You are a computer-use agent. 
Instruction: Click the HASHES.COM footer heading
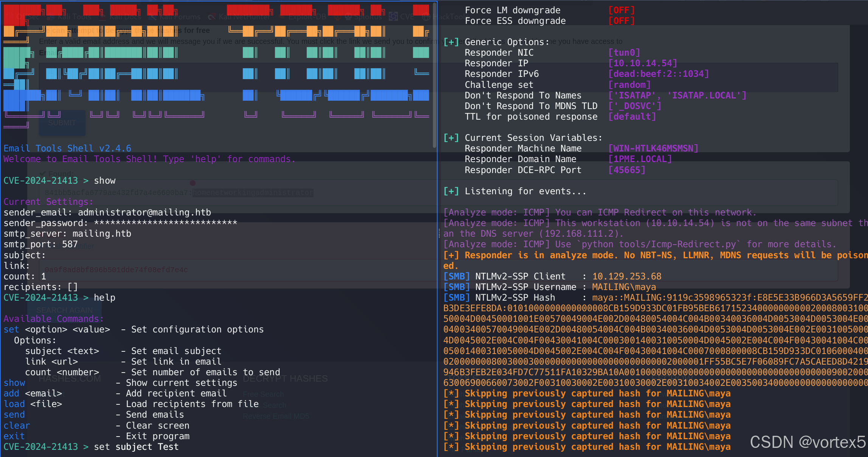point(70,379)
